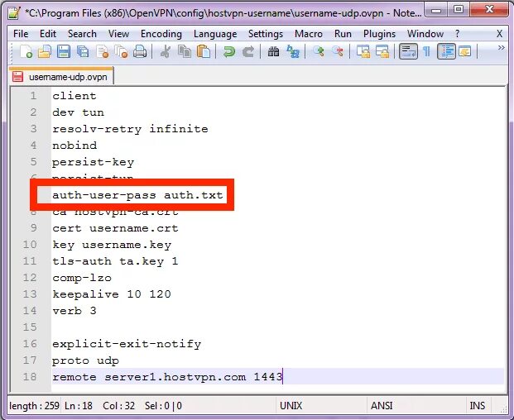Click the 'explicit-exit-notify' line

tap(127, 344)
